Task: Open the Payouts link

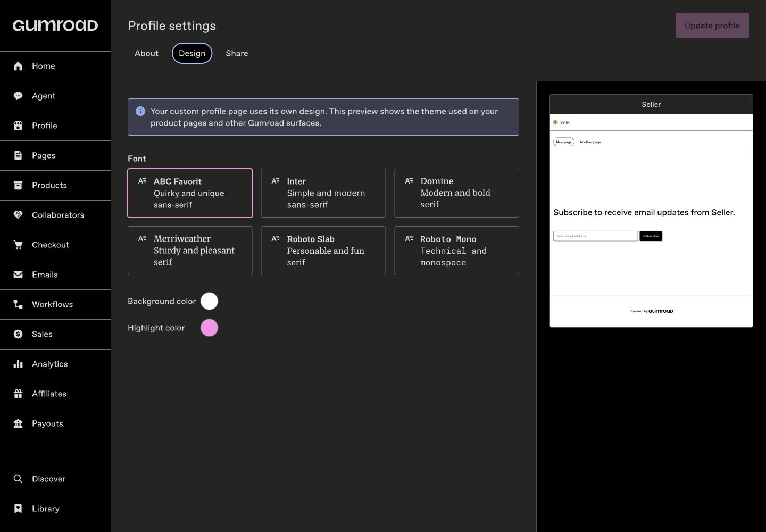Action: [x=55, y=423]
